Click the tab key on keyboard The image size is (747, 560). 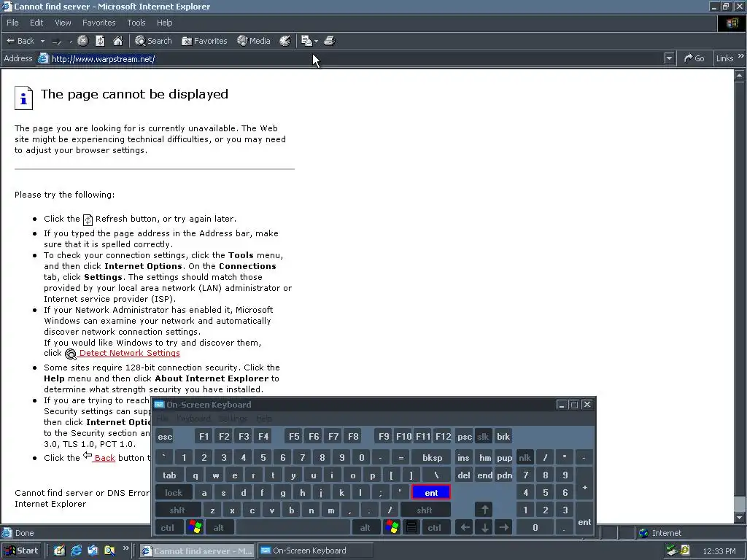click(169, 475)
